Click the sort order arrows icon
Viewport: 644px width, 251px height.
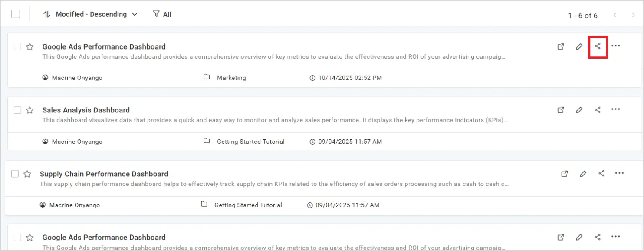(x=47, y=14)
